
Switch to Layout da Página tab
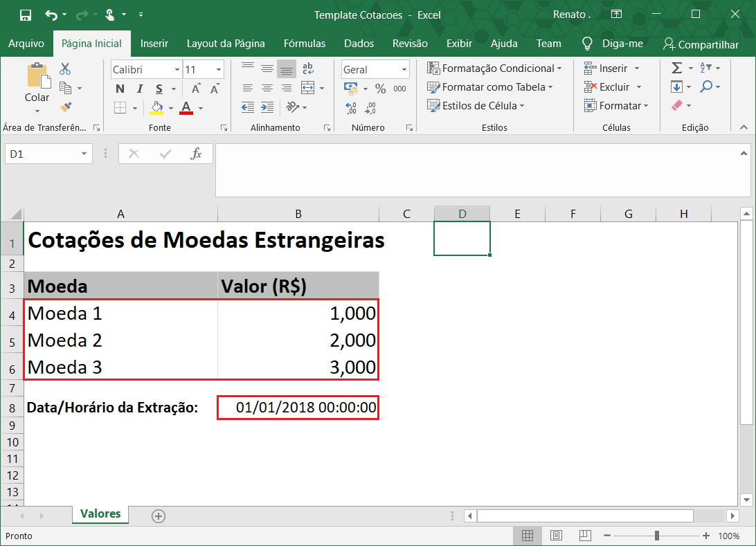click(226, 44)
